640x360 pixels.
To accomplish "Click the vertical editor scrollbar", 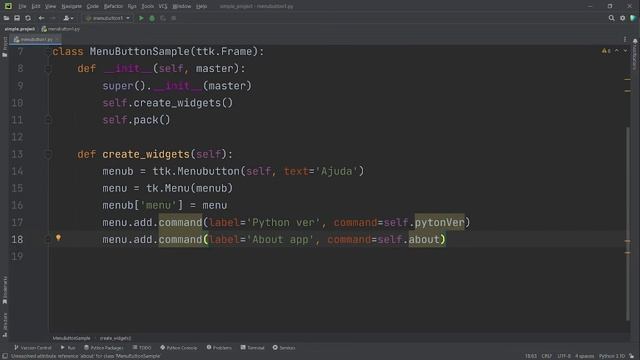I will (x=628, y=224).
